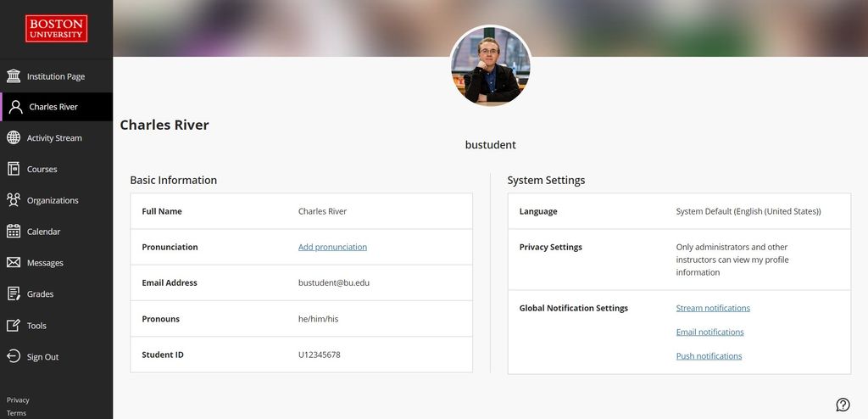Edit the Language setting row
This screenshot has height=419, width=868.
[679, 211]
